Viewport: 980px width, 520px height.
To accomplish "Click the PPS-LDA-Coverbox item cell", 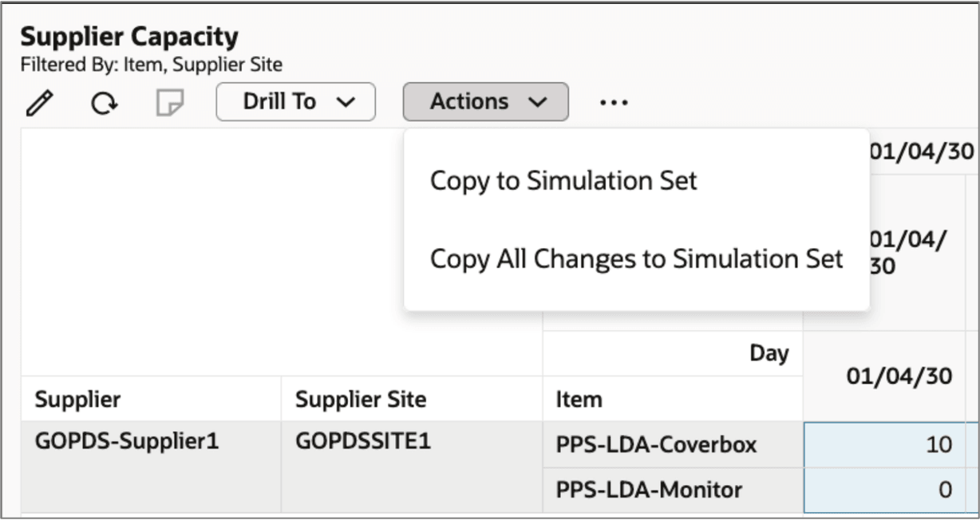I will point(654,445).
